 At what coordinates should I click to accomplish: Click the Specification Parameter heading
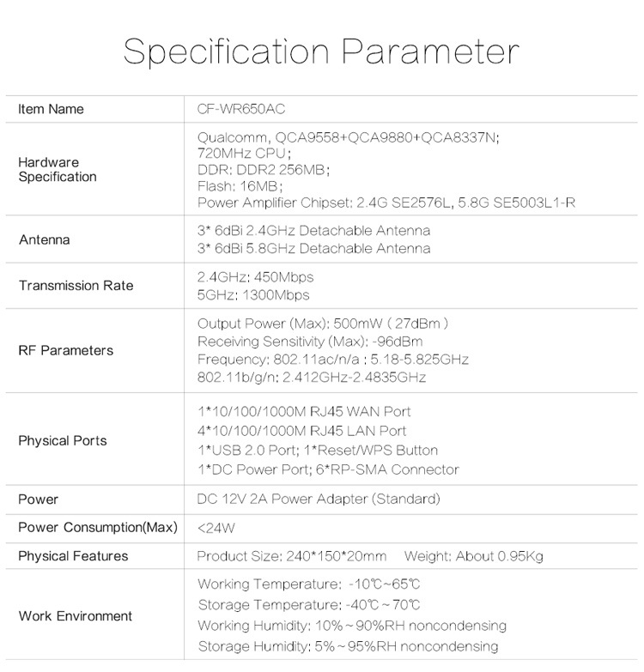tap(321, 52)
